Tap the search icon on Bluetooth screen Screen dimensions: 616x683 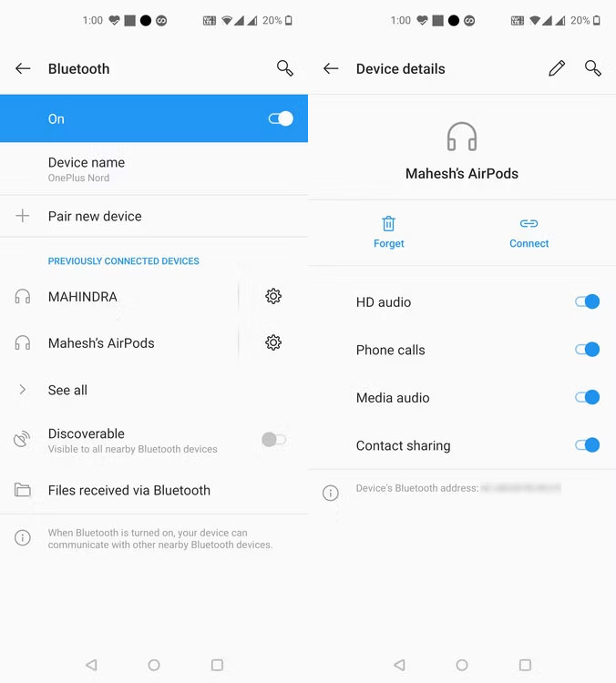pyautogui.click(x=284, y=68)
